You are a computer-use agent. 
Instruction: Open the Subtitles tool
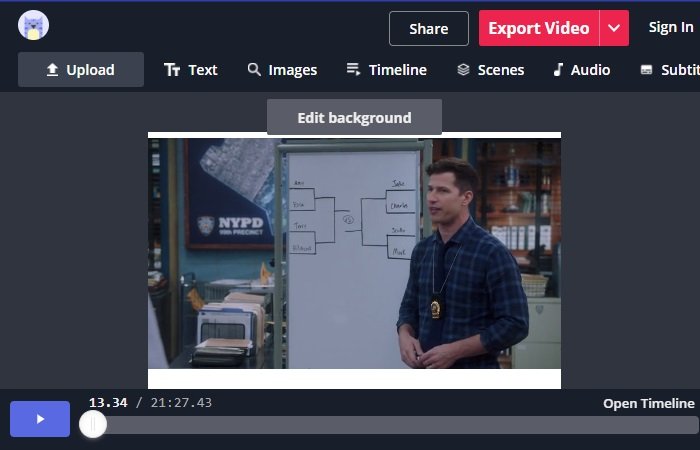click(670, 70)
